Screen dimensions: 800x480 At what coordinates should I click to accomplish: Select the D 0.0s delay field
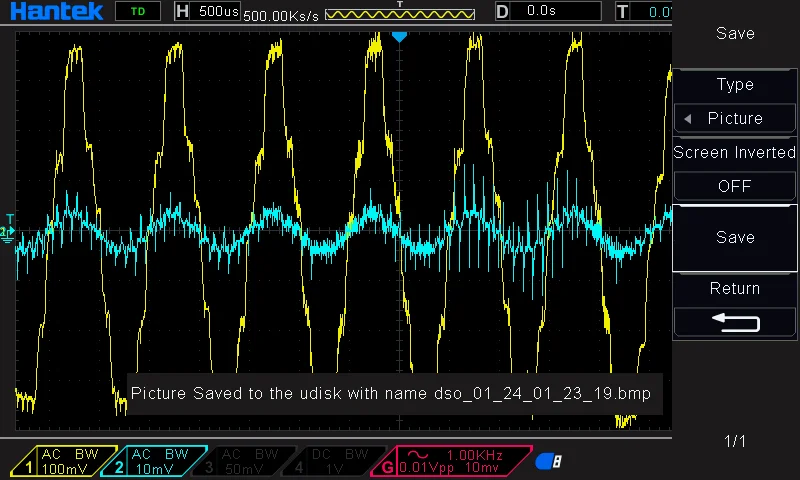pos(548,11)
